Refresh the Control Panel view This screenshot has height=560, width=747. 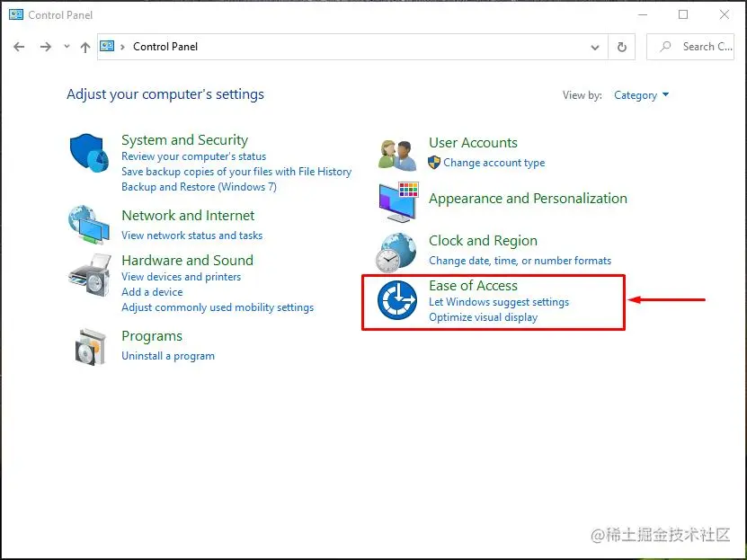622,47
